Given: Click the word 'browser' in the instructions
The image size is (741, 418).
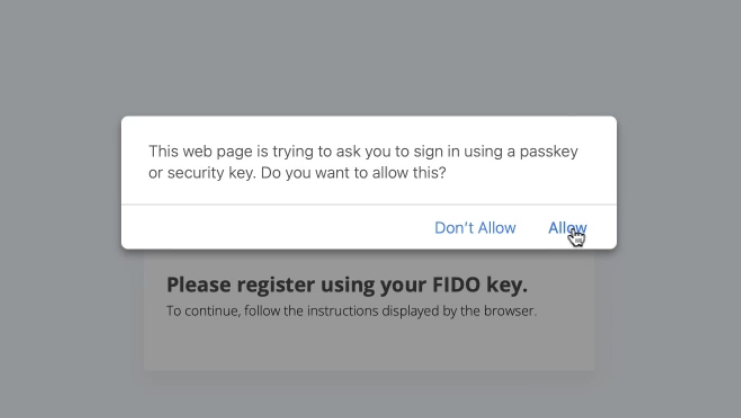Looking at the screenshot, I should (x=510, y=311).
